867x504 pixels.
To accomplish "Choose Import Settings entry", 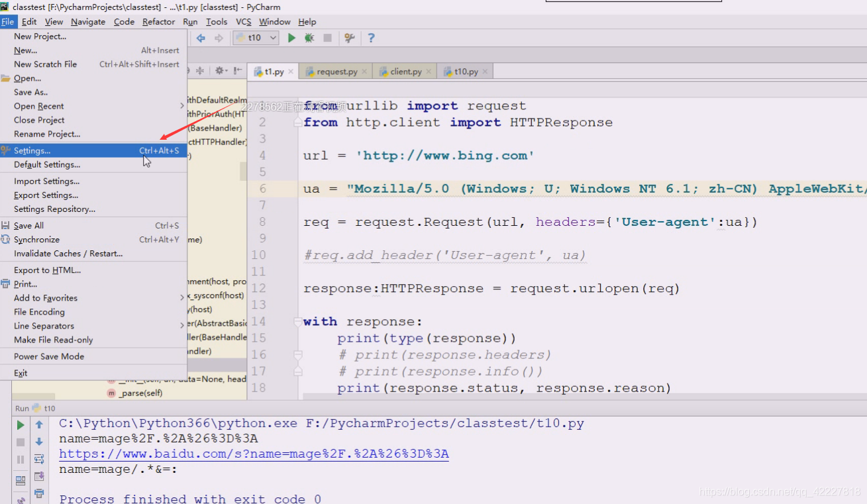I will [x=94, y=181].
